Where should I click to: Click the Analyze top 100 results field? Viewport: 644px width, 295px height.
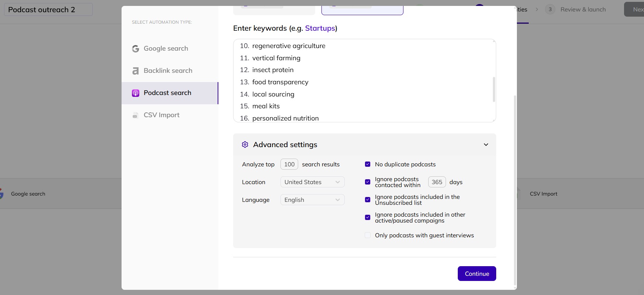tap(289, 164)
